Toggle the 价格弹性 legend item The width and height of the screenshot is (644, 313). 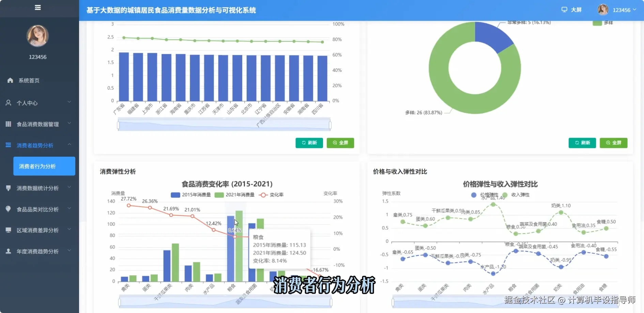485,195
